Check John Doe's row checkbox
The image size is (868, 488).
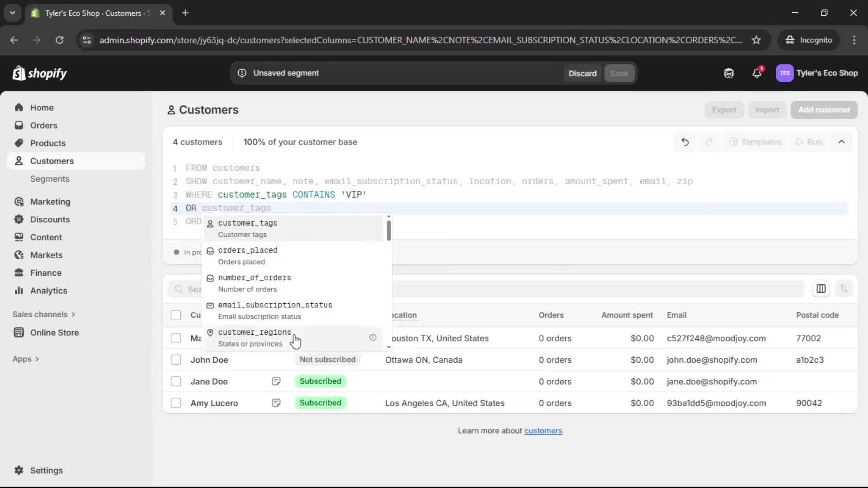(175, 360)
